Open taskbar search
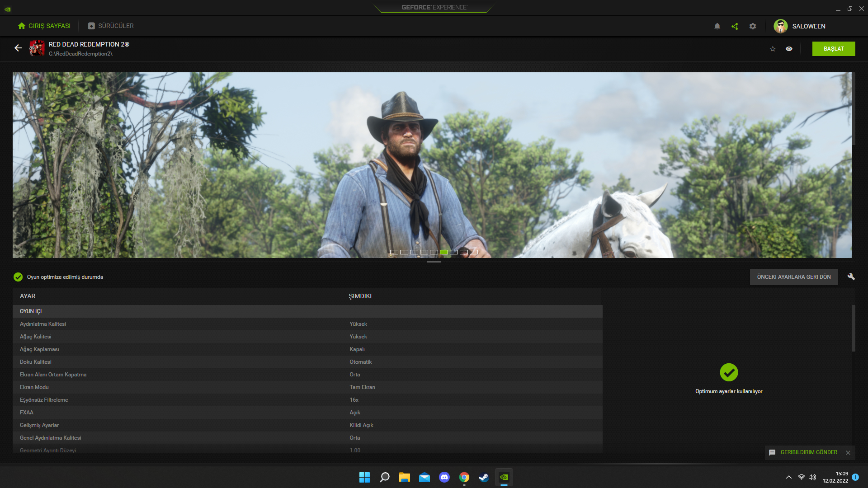This screenshot has height=488, width=868. coord(384,477)
